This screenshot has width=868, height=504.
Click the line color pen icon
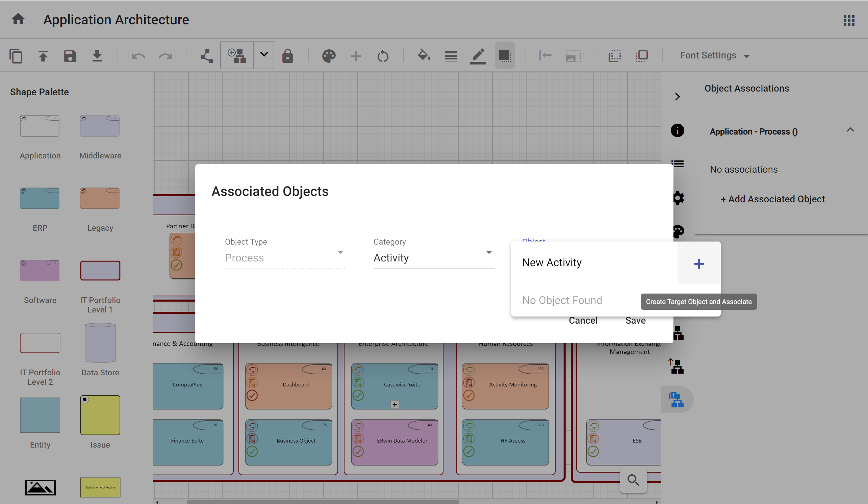(x=478, y=56)
